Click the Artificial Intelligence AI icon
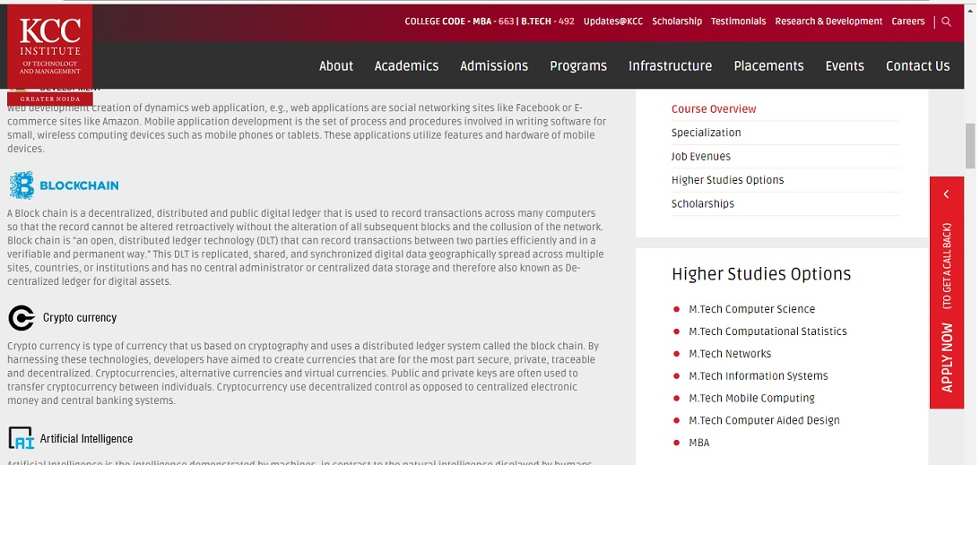 click(x=21, y=438)
